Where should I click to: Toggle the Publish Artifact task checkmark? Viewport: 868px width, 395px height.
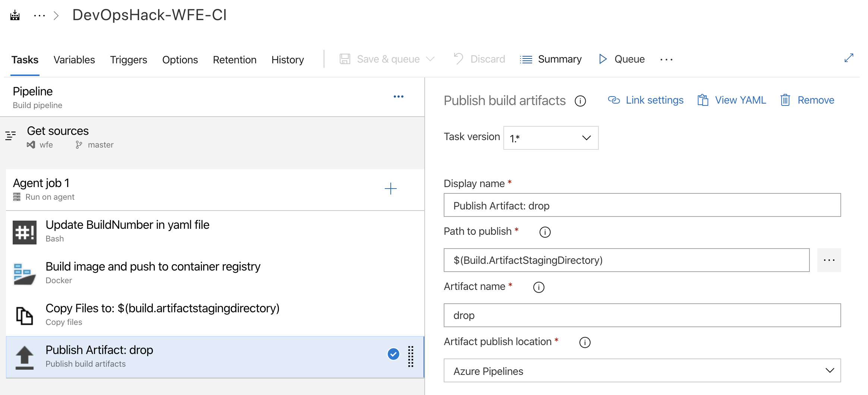click(393, 354)
